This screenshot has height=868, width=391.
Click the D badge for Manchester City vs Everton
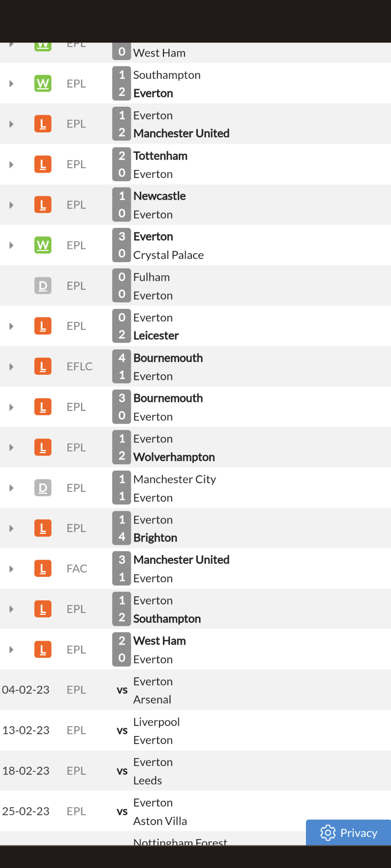tap(43, 488)
